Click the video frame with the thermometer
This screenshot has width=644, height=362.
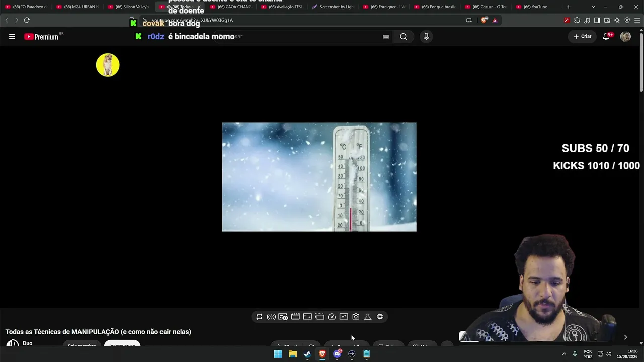tap(319, 177)
